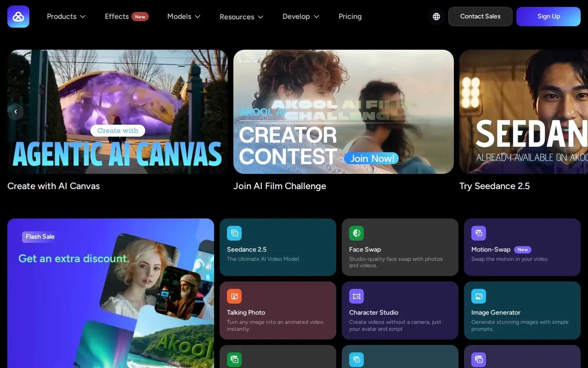Click the purple Motion-Swap icon
588x368 pixels.
coord(479,233)
